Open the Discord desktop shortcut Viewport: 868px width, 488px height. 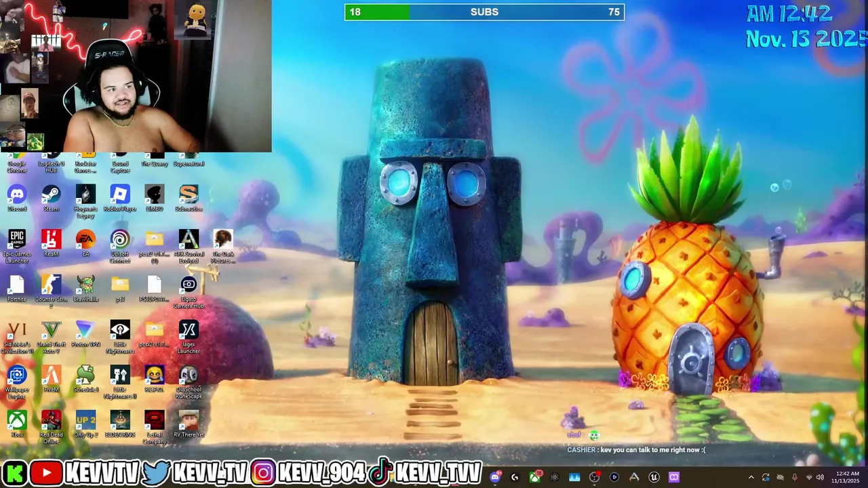[17, 199]
